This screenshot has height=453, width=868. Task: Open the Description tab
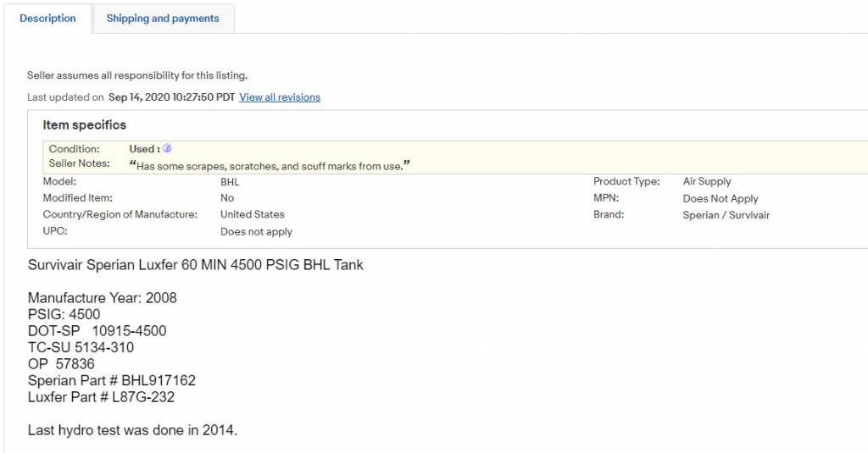point(47,19)
